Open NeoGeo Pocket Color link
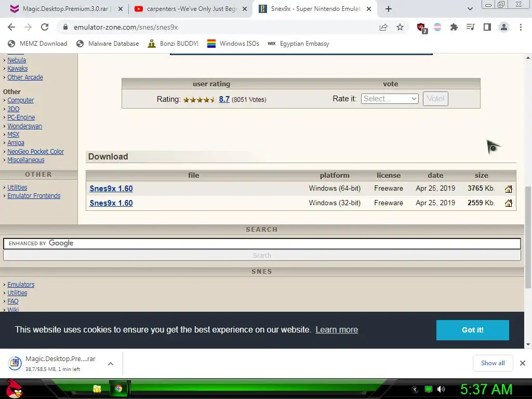Image resolution: width=532 pixels, height=399 pixels. (x=36, y=152)
